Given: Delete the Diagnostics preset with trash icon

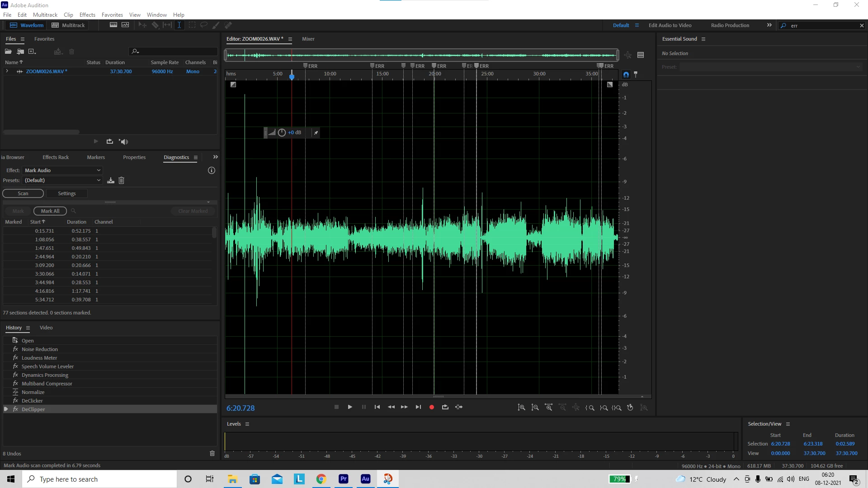Looking at the screenshot, I should pyautogui.click(x=121, y=180).
